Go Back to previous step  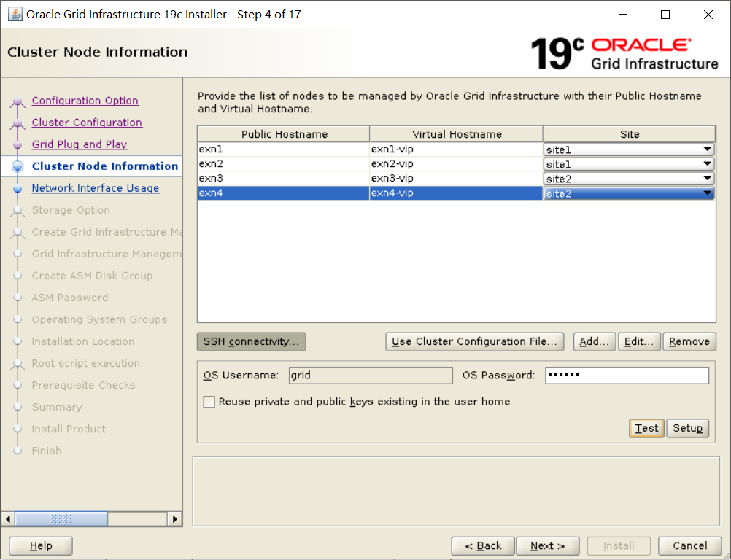483,545
